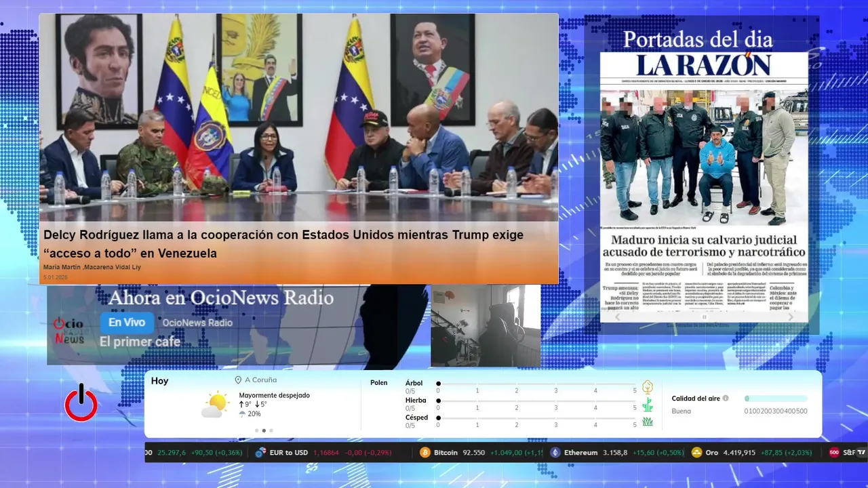Click the LA RAZÓN masthead

click(x=704, y=65)
